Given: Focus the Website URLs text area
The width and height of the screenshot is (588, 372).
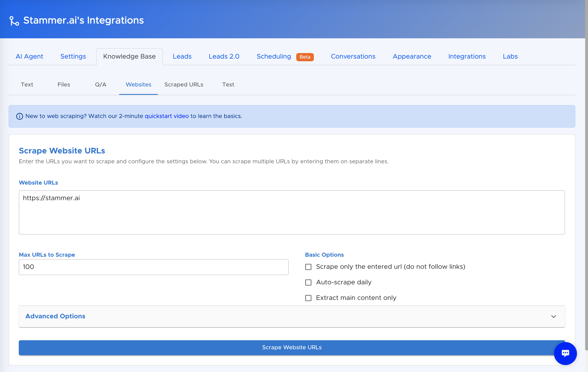Looking at the screenshot, I should (x=292, y=212).
